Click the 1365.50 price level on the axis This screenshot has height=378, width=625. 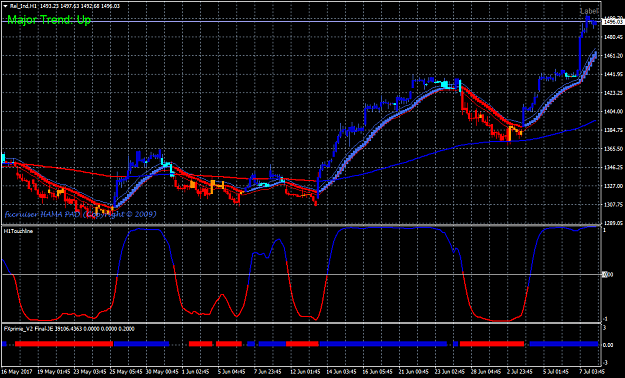point(613,149)
